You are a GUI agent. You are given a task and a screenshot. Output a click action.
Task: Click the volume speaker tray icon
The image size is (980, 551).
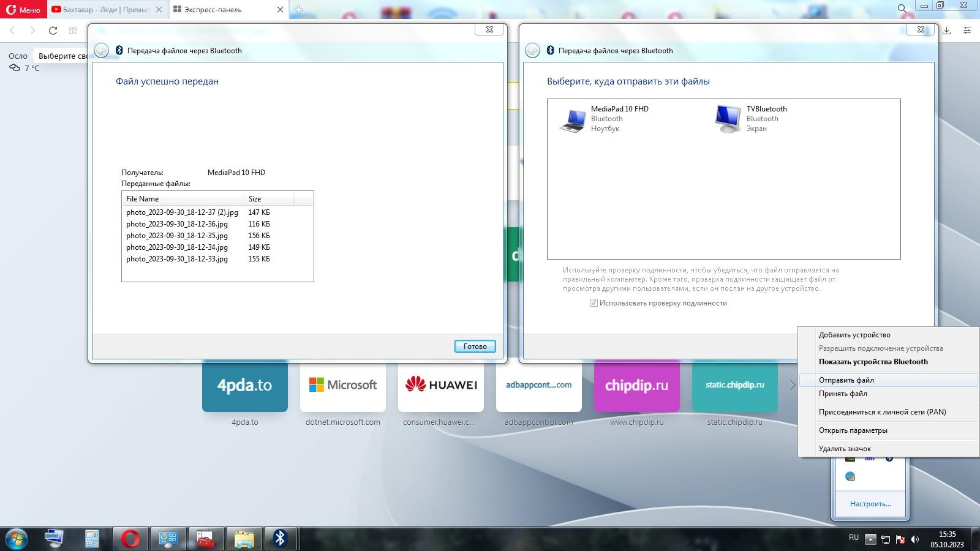915,539
